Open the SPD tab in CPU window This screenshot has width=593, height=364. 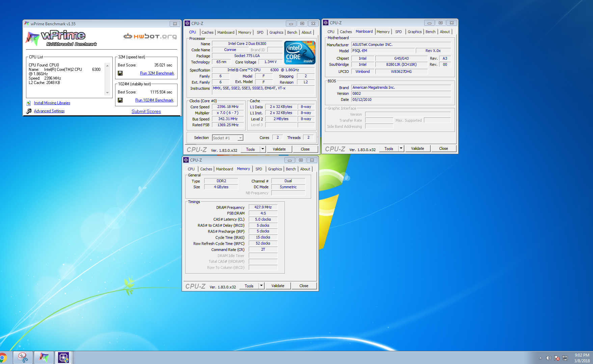point(260,32)
